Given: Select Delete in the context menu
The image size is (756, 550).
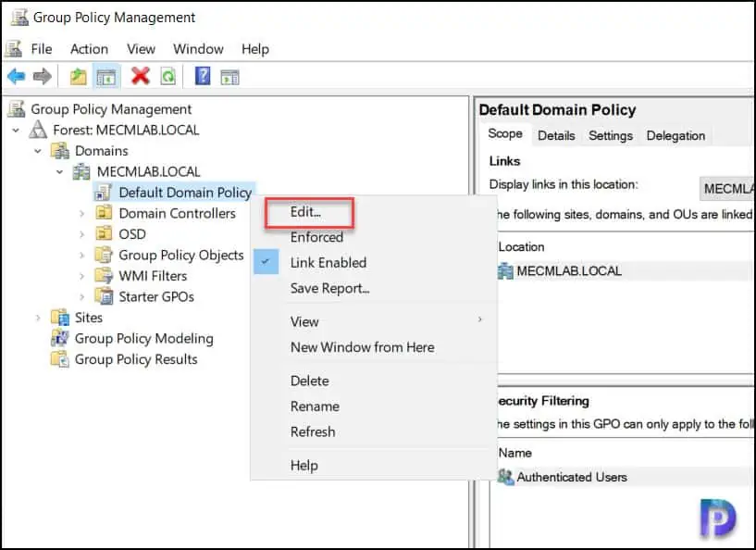Looking at the screenshot, I should pyautogui.click(x=310, y=381).
